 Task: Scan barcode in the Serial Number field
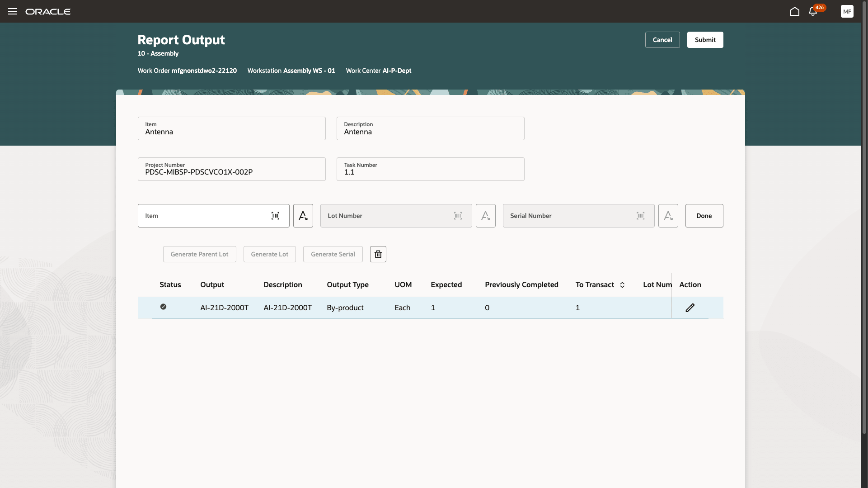pyautogui.click(x=640, y=216)
